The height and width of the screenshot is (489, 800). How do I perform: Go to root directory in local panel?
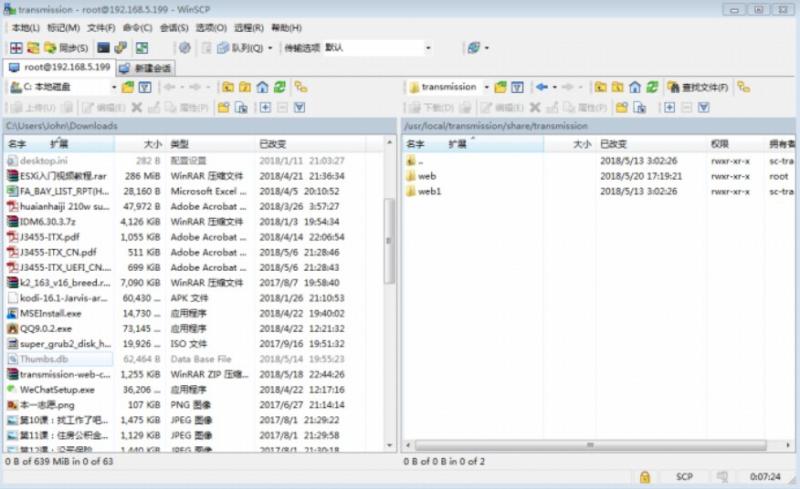(x=245, y=87)
